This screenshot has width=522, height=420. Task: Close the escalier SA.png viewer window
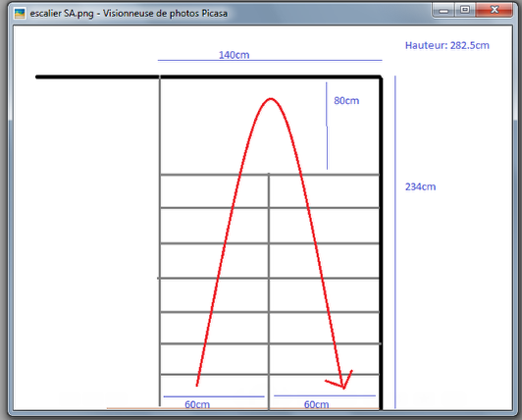(x=495, y=10)
